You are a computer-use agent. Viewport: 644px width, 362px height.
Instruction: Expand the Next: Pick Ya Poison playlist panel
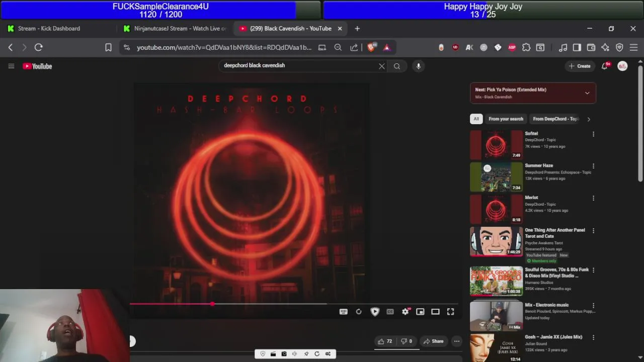click(x=587, y=93)
